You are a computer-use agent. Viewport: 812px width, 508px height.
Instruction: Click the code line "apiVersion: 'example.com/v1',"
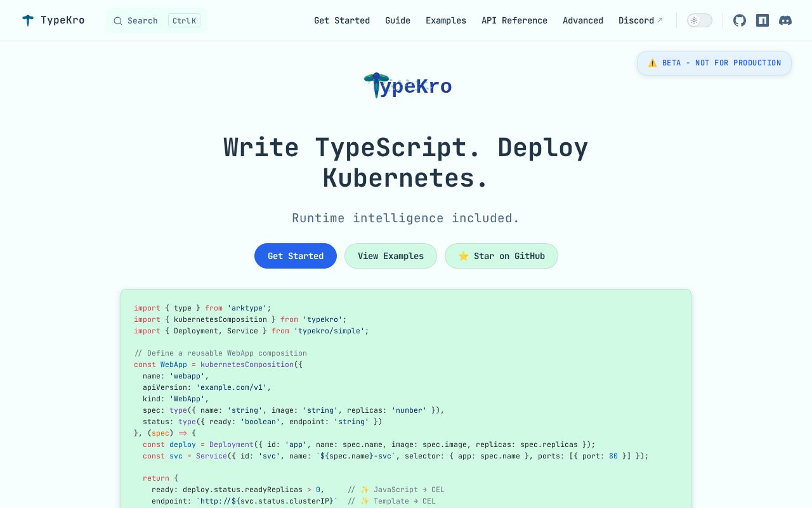pyautogui.click(x=207, y=387)
